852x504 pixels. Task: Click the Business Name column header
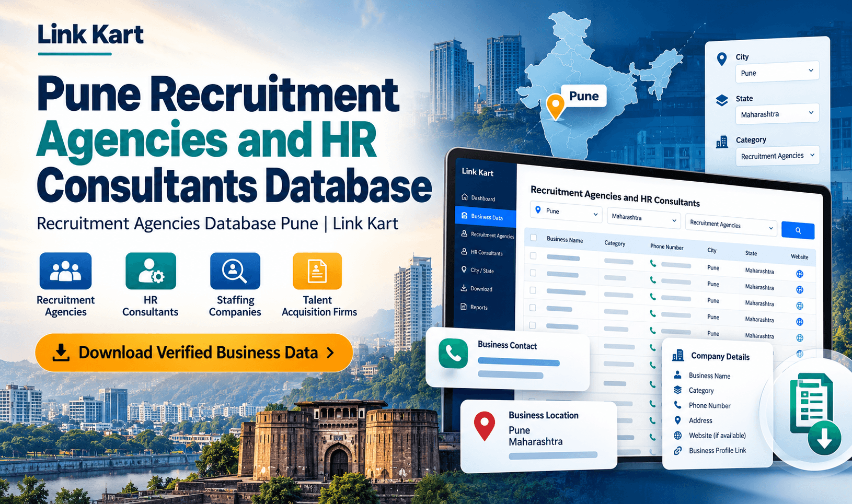[x=565, y=240]
